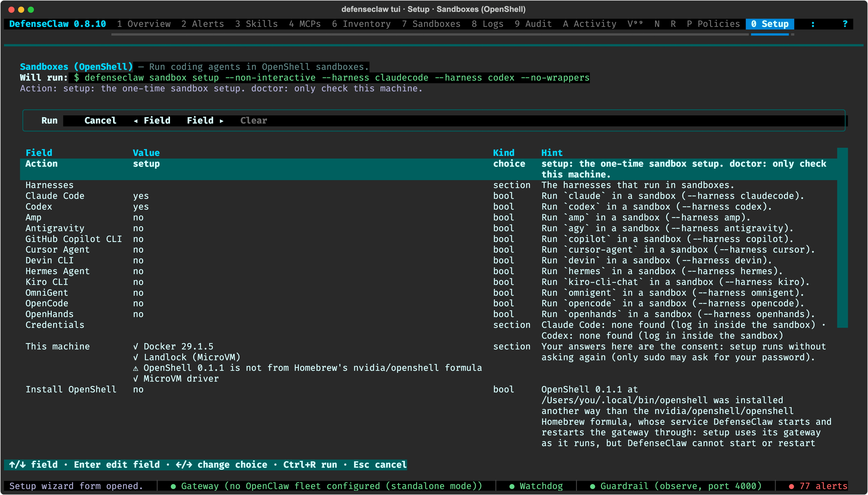Click the Esc cancel shortcut hint
The image size is (868, 495).
pyautogui.click(x=380, y=464)
